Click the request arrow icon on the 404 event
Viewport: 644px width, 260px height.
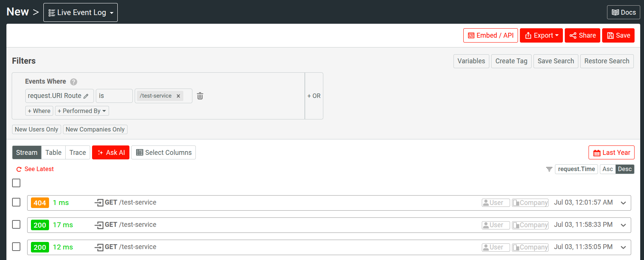[x=99, y=203]
